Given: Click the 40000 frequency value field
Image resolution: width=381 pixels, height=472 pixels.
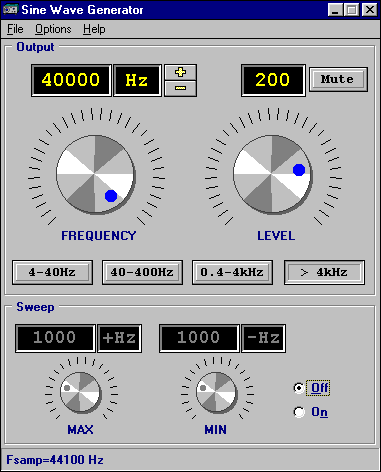Looking at the screenshot, I should pyautogui.click(x=71, y=80).
